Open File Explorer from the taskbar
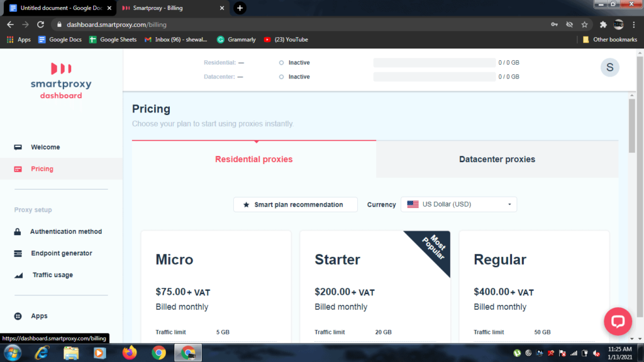Viewport: 644px width, 362px height. point(71,353)
